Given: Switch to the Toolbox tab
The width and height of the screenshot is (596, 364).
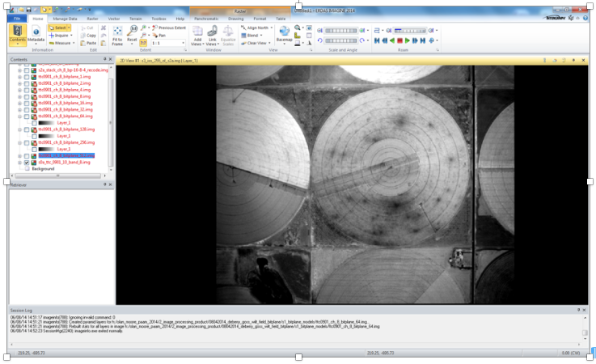Looking at the screenshot, I should coord(159,19).
